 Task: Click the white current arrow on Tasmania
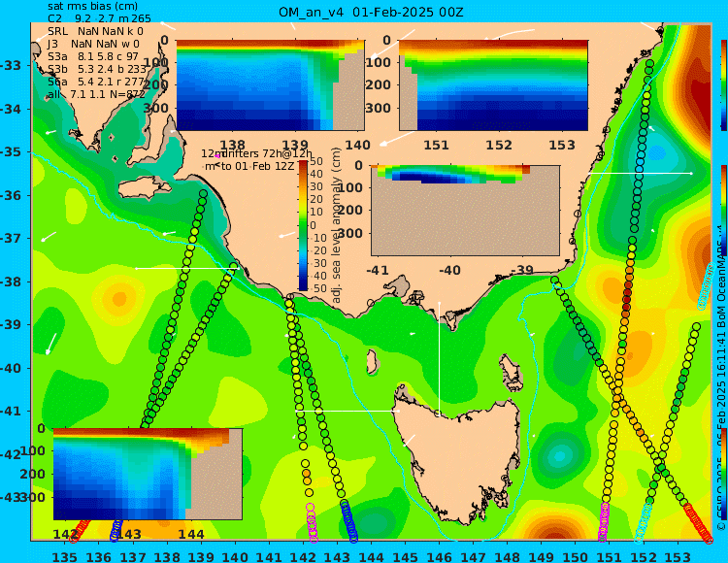[x=409, y=441]
